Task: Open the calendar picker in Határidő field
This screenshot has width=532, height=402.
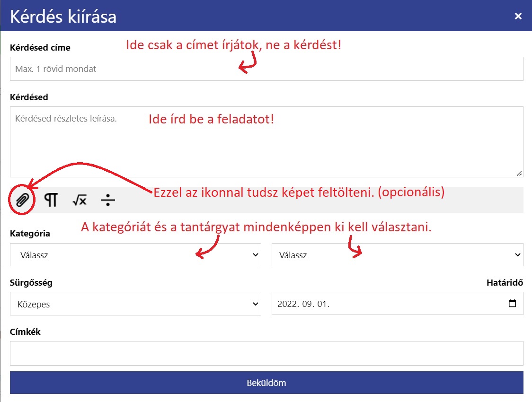Action: click(512, 304)
